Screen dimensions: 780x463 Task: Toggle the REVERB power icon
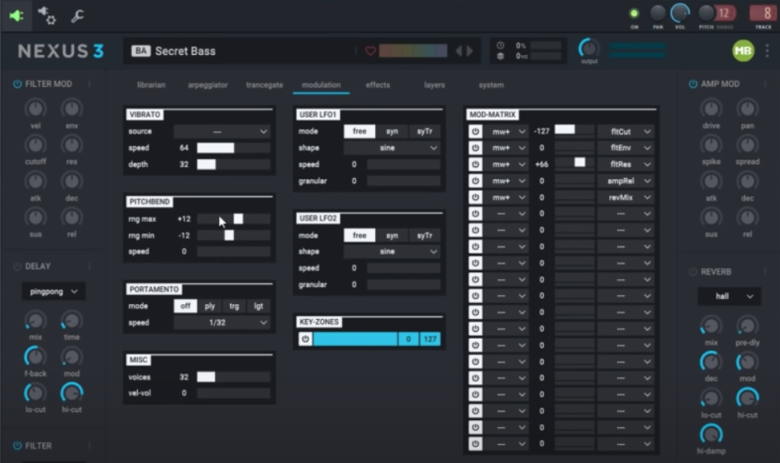693,272
